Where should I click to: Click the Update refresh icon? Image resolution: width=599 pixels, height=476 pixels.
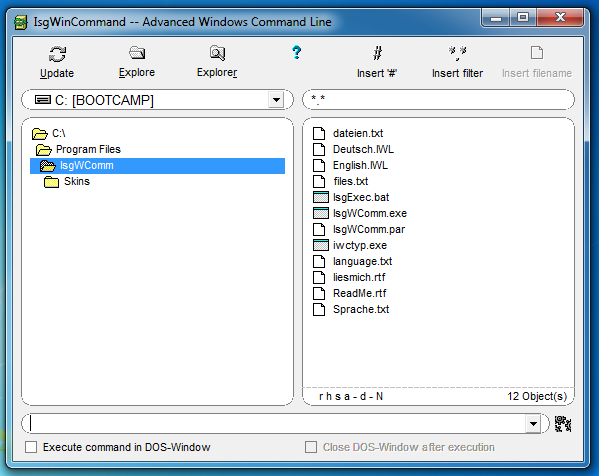[57, 54]
